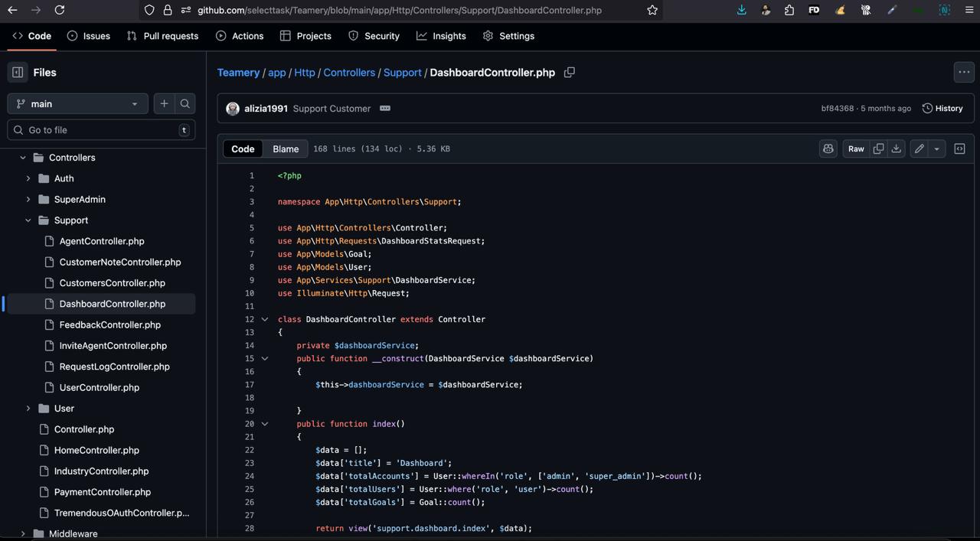980x541 pixels.
Task: Open the commit History link
Action: (942, 109)
